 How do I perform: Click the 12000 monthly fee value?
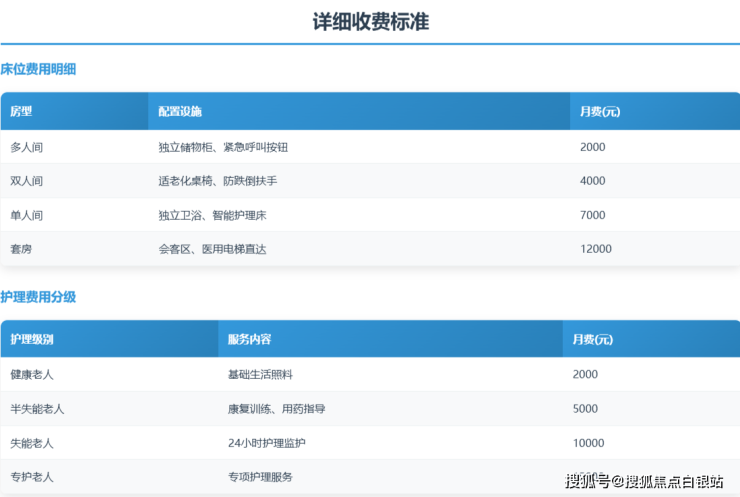(x=596, y=249)
